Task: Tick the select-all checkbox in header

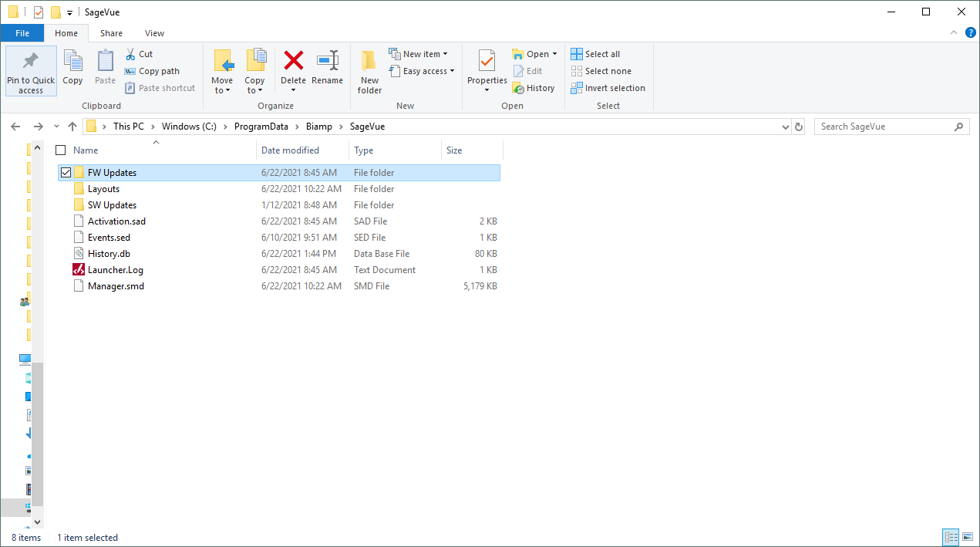Action: [61, 150]
